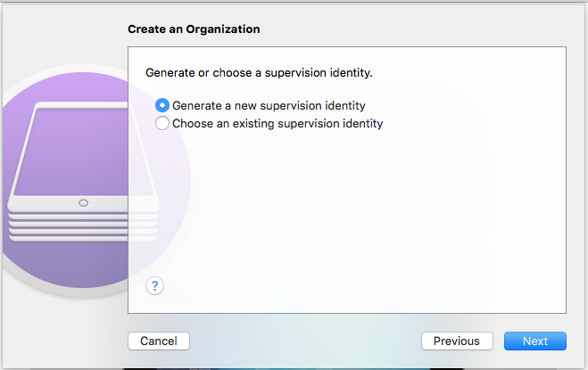Click the home button on the iPad illustration
This screenshot has height=370, width=588.
click(83, 203)
